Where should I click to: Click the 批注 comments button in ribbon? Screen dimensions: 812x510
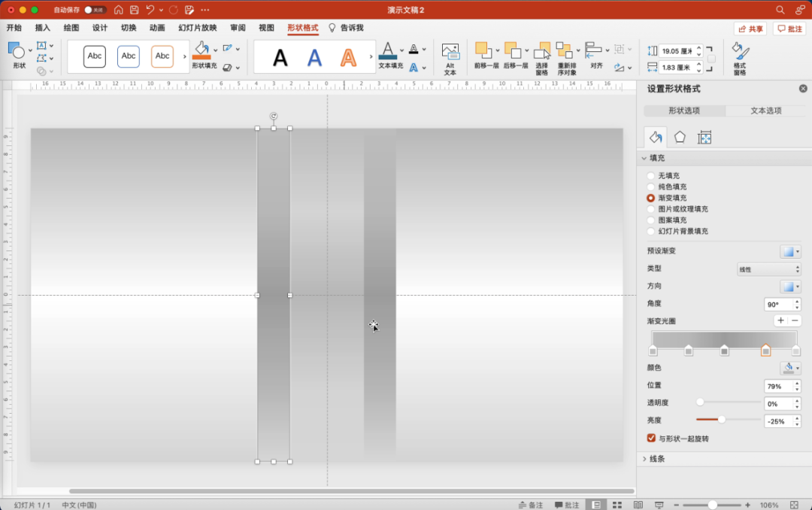(789, 29)
